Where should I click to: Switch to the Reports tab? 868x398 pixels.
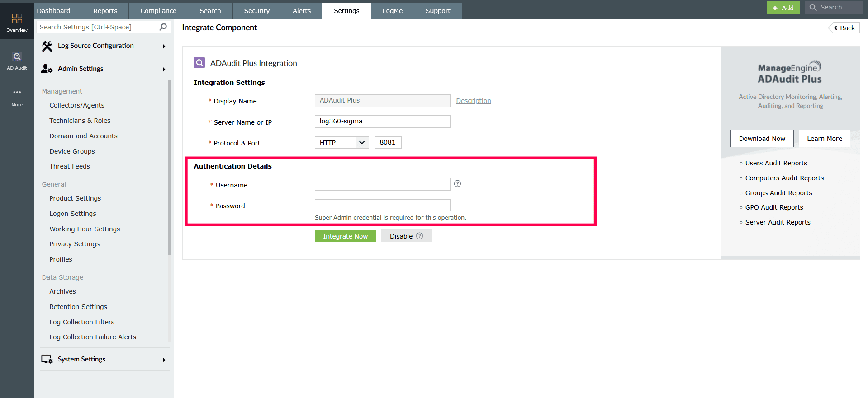pos(105,11)
